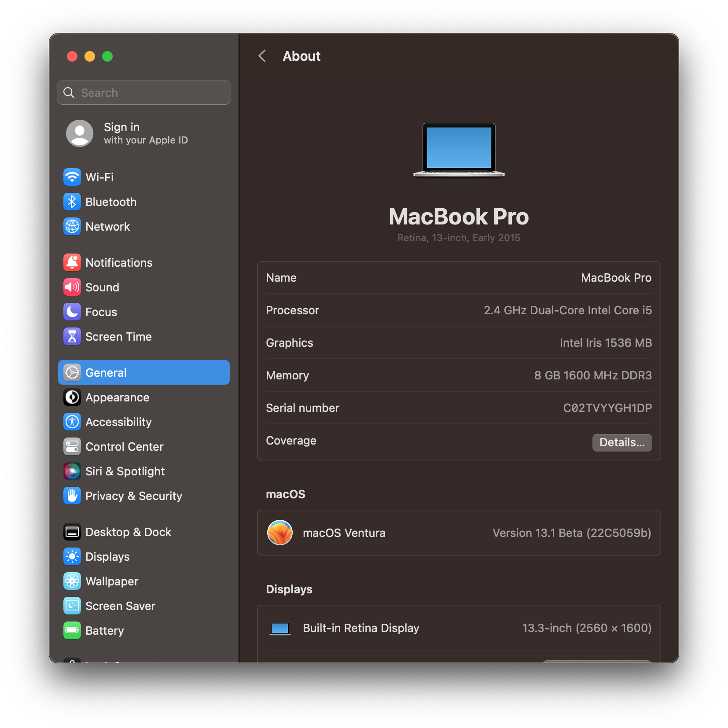Screen dimensions: 728x728
Task: Open Wi-Fi settings
Action: pyautogui.click(x=144, y=177)
